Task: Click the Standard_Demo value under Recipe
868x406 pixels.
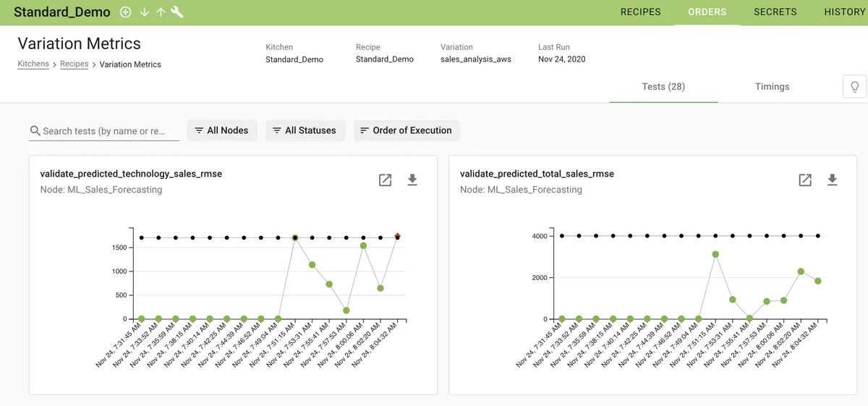Action: pos(385,59)
